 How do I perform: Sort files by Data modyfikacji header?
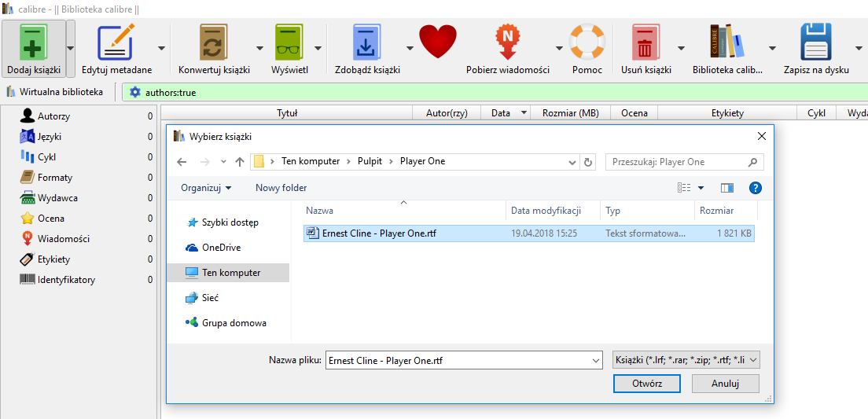tap(553, 211)
